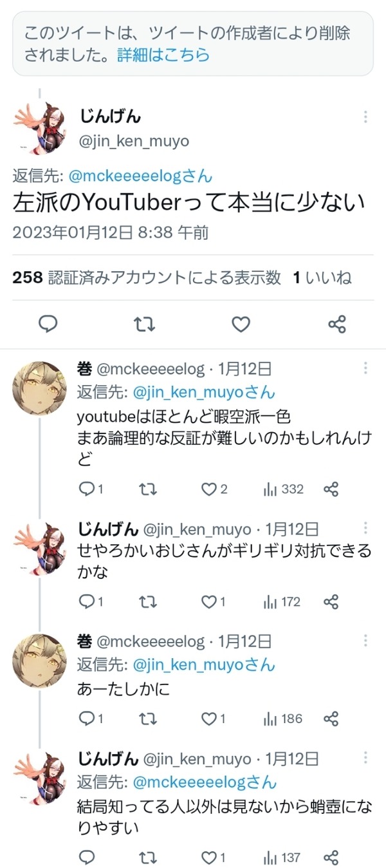Image resolution: width=386 pixels, height=868 pixels.
Task: Like the reply あーたしかに
Action: [214, 719]
